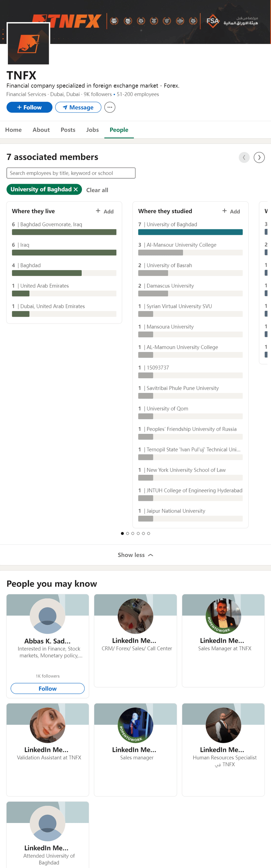Collapse insights with Show less
Screen dimensions: 271x868
pos(135,555)
